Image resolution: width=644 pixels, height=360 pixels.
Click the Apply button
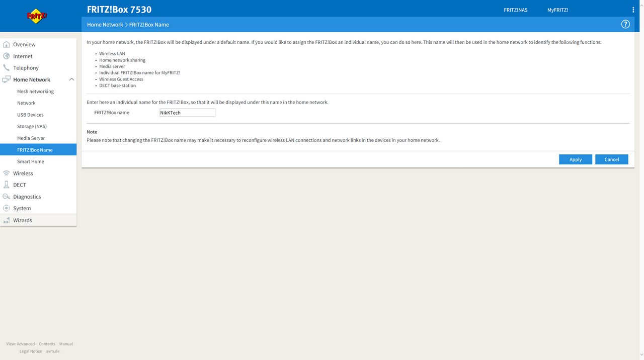tap(576, 159)
